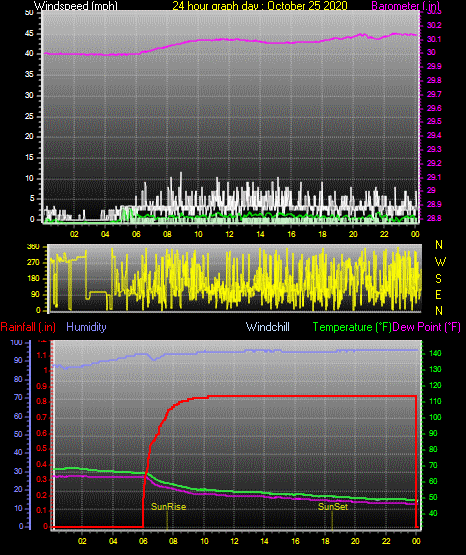Click the '270' wind direction axis value

[x=33, y=263]
